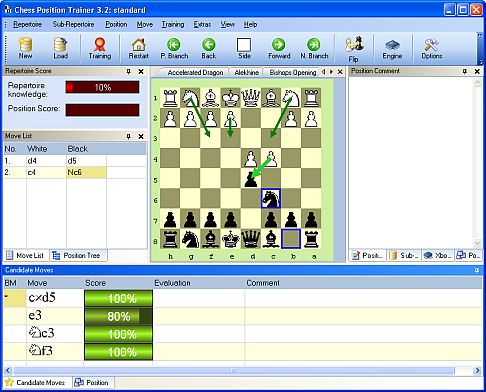Switch to the Position Tree tab
The image size is (486, 392).
pos(78,256)
